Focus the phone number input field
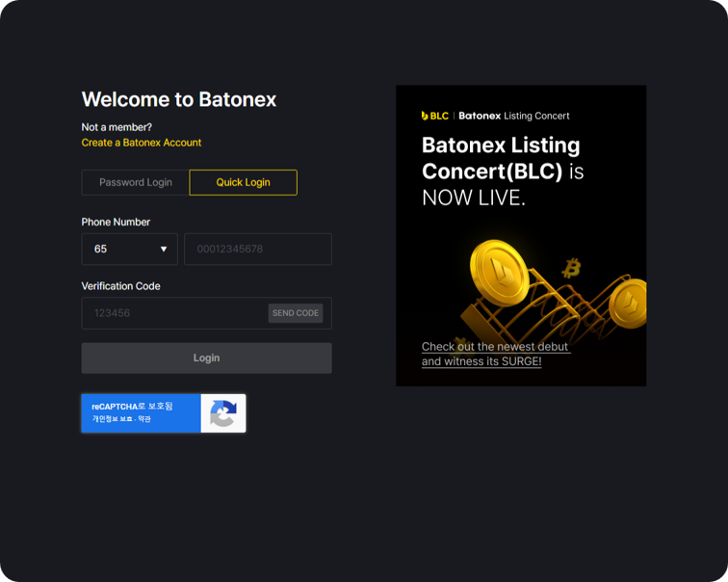This screenshot has width=728, height=582. click(258, 249)
